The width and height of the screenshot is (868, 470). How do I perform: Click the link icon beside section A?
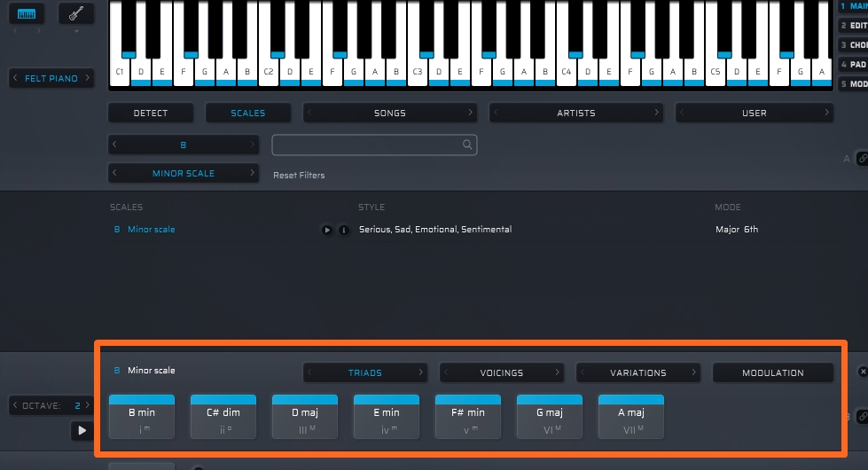pos(862,158)
